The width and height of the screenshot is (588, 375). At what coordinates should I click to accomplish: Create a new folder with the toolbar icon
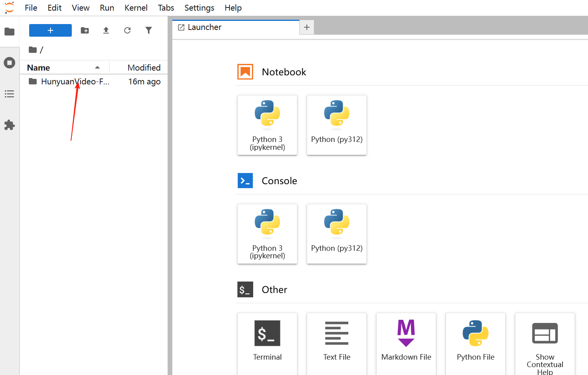(x=85, y=30)
